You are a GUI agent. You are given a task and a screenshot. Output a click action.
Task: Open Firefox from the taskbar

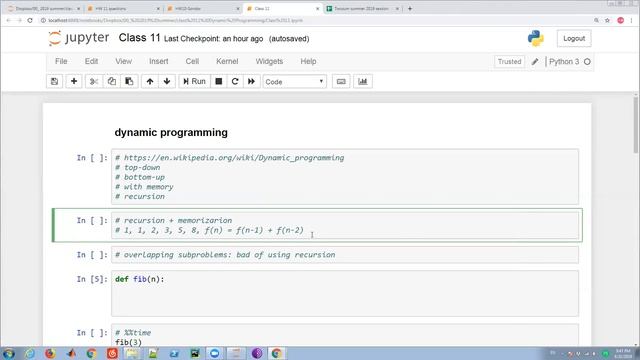[x=50, y=353]
